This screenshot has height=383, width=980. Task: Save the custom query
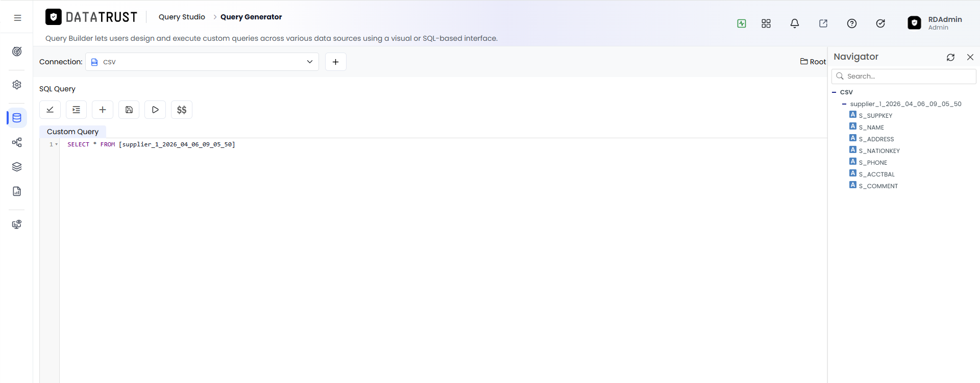[x=129, y=110]
